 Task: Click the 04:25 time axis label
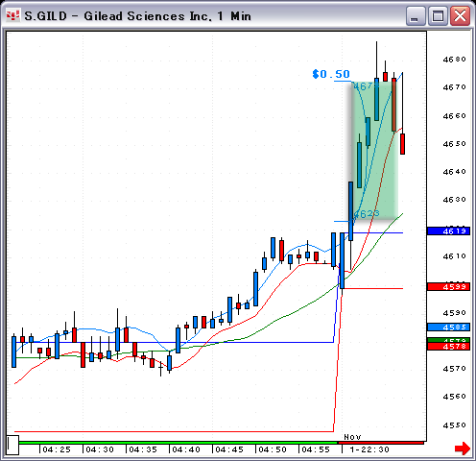[x=57, y=449]
